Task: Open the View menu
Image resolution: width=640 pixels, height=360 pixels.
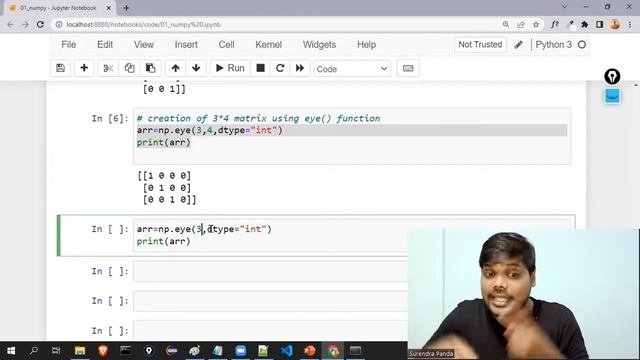Action: coord(144,44)
